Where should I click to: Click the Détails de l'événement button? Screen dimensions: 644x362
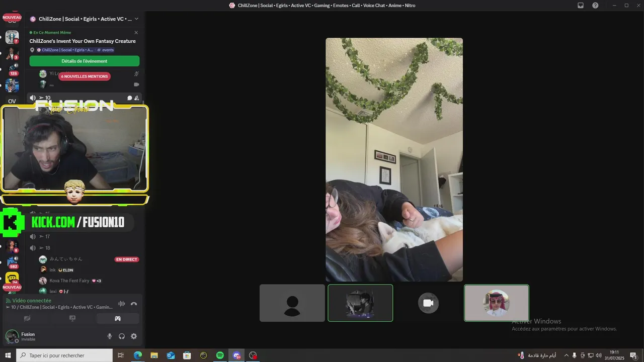click(85, 61)
